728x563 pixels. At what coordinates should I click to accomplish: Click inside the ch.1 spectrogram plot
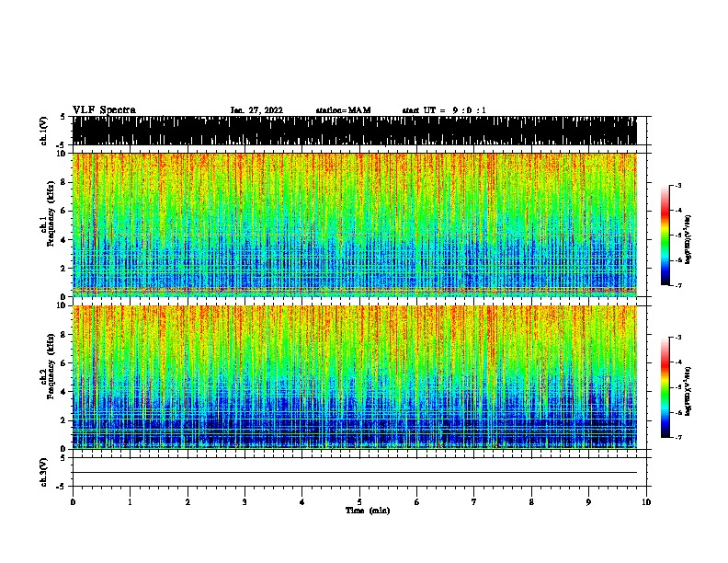click(354, 224)
